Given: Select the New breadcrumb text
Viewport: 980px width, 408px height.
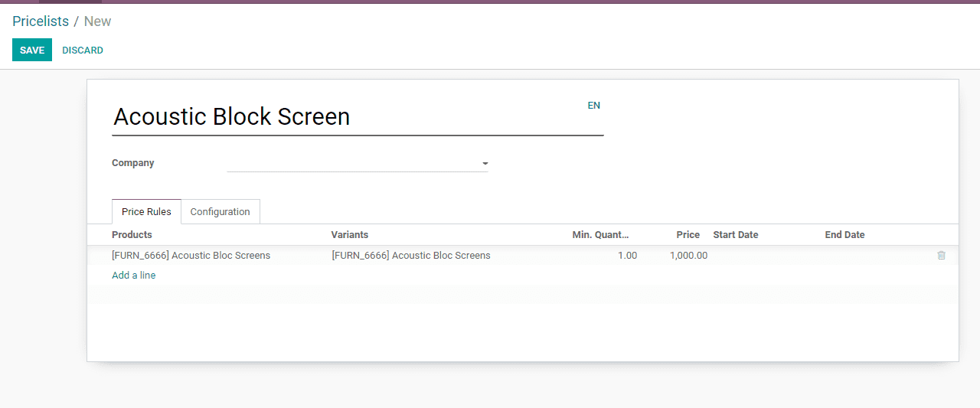Looking at the screenshot, I should [x=98, y=21].
